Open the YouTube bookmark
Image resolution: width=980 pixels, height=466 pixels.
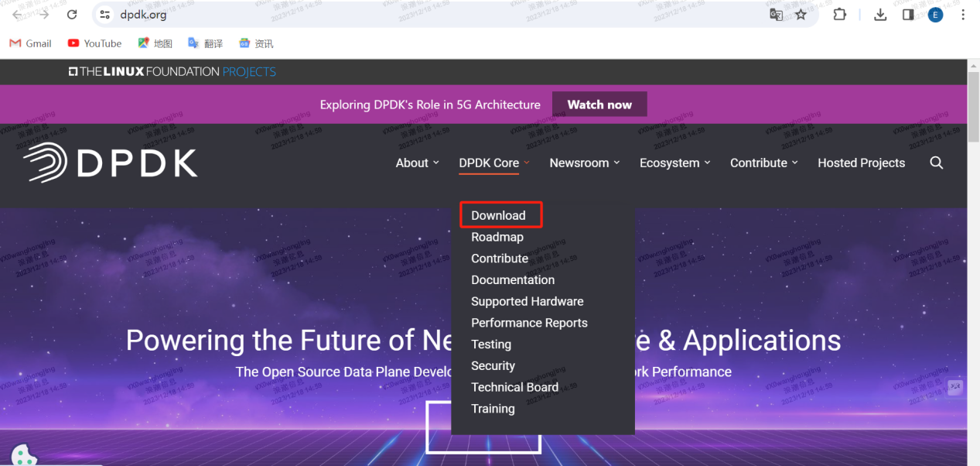[94, 43]
